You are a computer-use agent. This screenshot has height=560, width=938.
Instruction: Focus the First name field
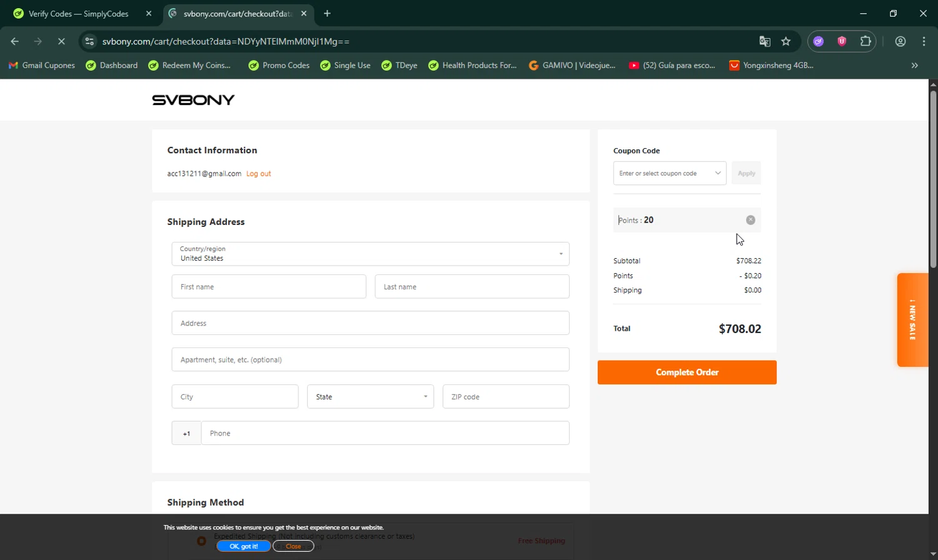[269, 286]
